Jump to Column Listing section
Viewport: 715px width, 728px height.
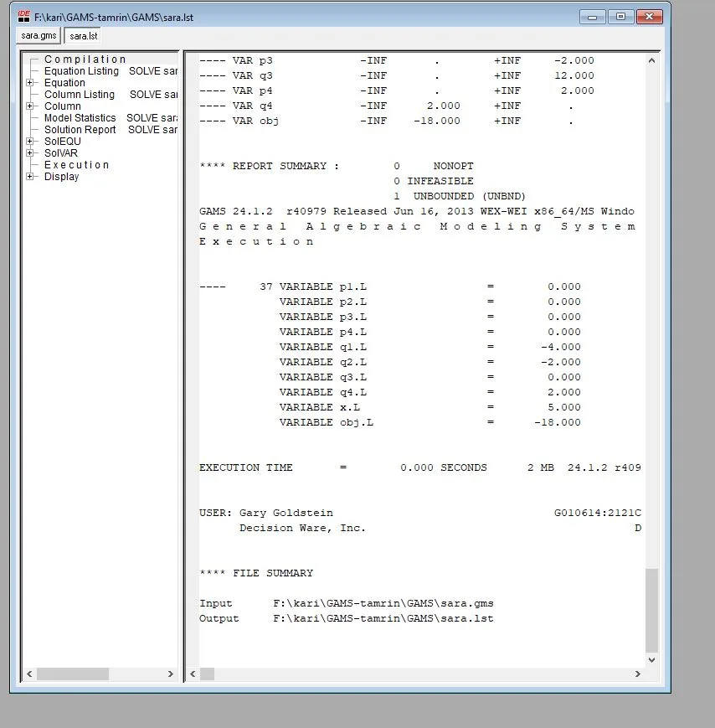click(80, 95)
